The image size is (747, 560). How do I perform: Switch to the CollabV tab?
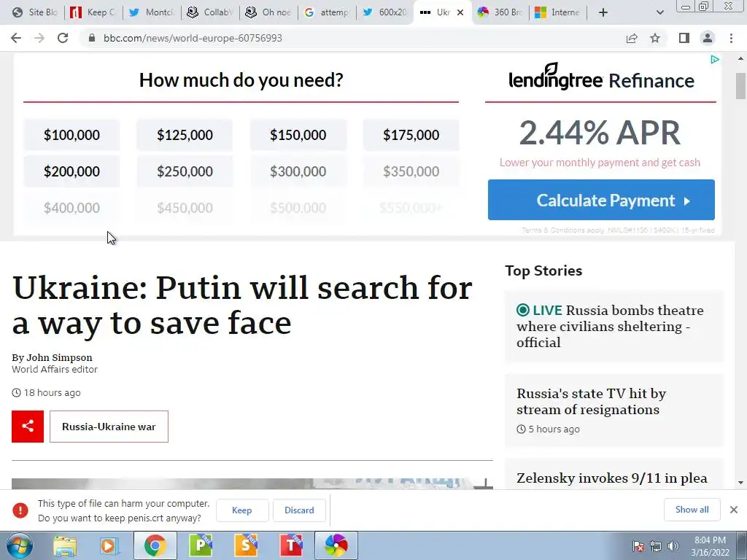210,12
